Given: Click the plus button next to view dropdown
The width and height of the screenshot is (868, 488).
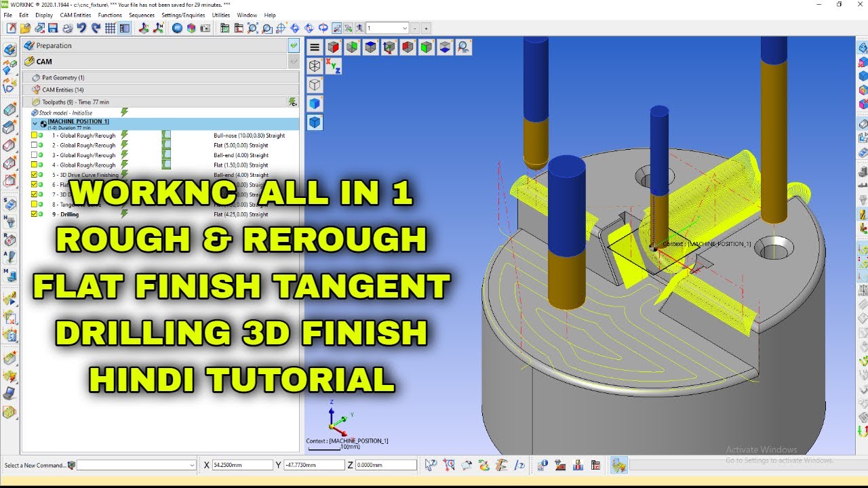Looking at the screenshot, I should [x=426, y=28].
